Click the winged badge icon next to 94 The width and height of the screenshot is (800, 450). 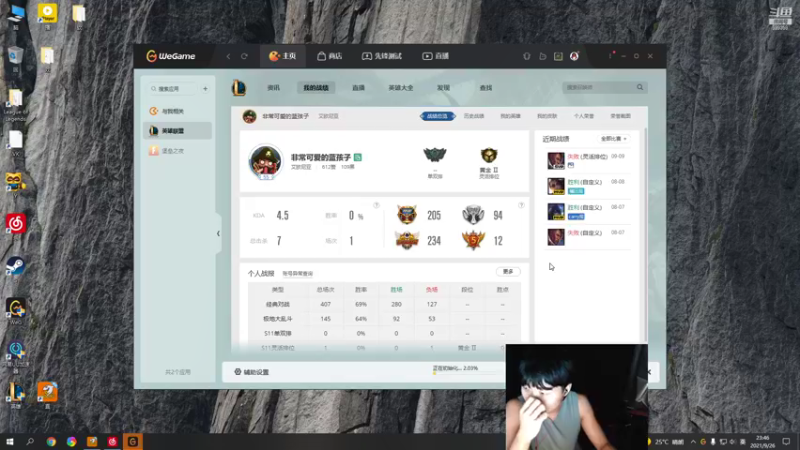pos(473,215)
